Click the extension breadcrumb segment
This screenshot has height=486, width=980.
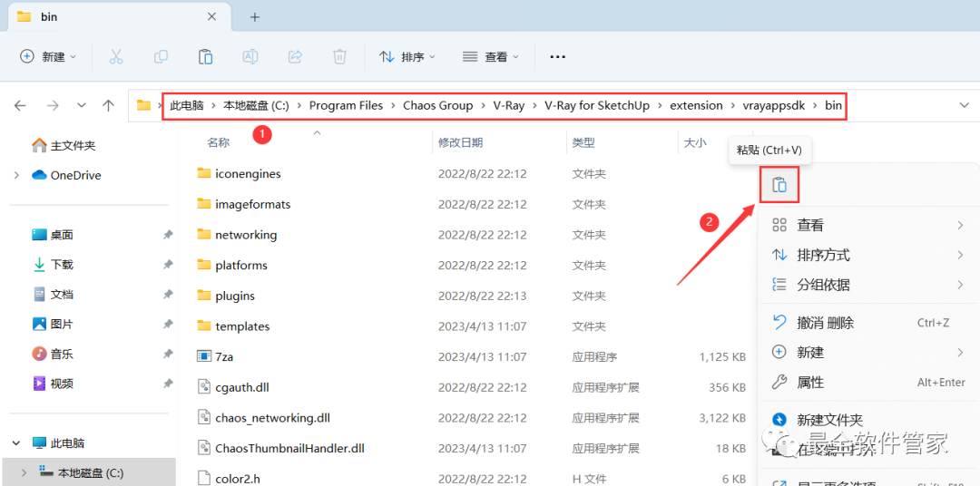click(696, 105)
